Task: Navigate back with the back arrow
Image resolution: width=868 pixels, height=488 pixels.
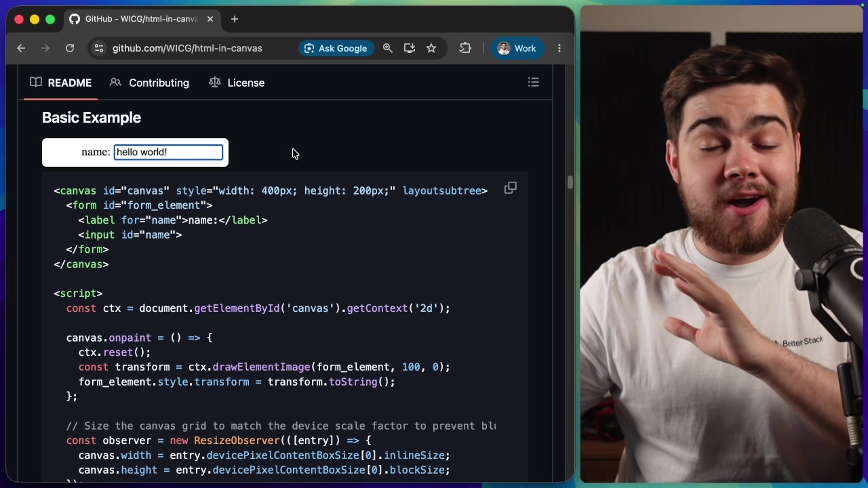Action: click(21, 48)
